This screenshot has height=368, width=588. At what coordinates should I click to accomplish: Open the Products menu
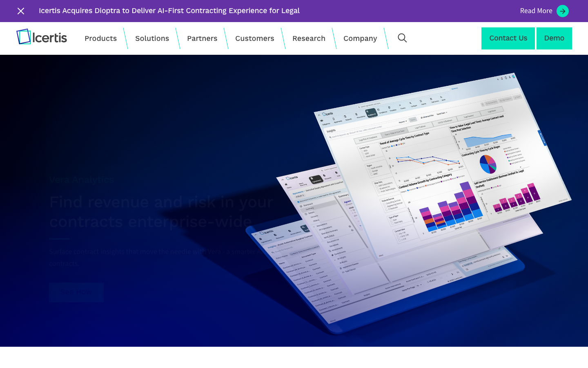100,38
